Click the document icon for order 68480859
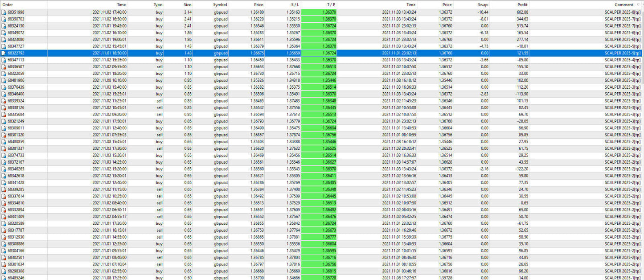Image resolution: width=644 pixels, height=280 pixels. click(4, 141)
